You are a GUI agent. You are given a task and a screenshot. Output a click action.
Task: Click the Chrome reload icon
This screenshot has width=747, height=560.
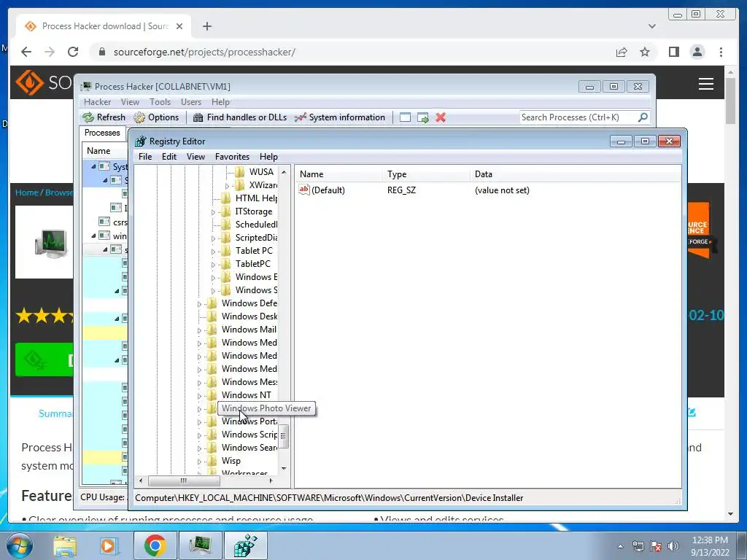pyautogui.click(x=73, y=52)
